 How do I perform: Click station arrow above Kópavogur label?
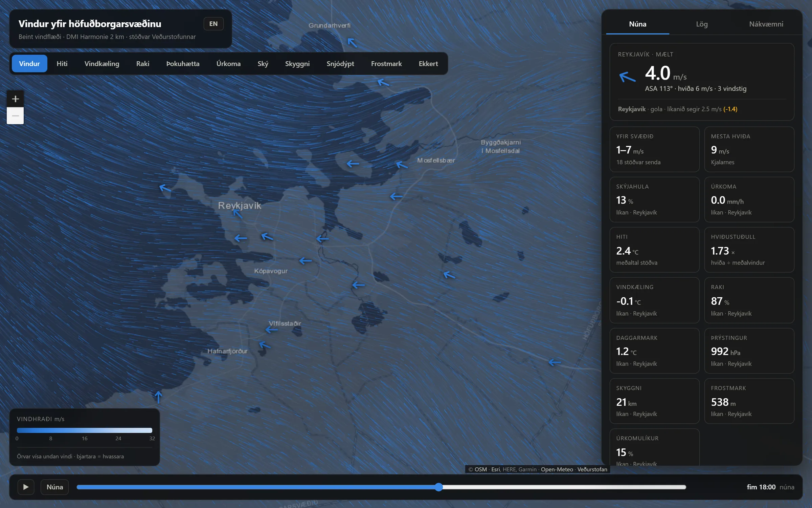pyautogui.click(x=306, y=261)
